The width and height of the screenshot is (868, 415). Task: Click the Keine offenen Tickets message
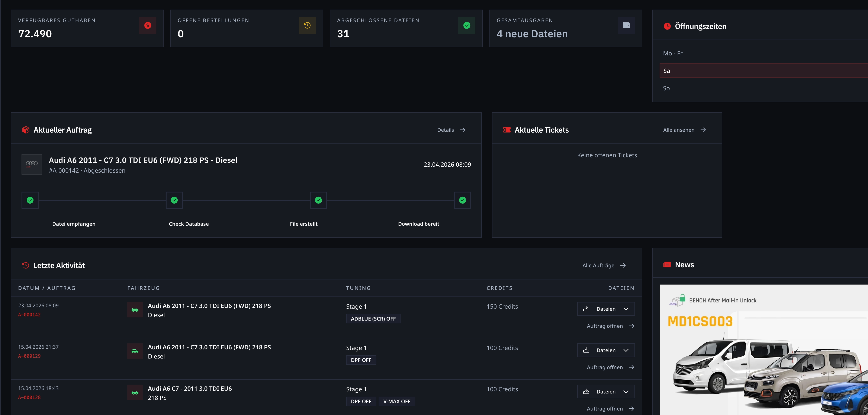click(607, 155)
